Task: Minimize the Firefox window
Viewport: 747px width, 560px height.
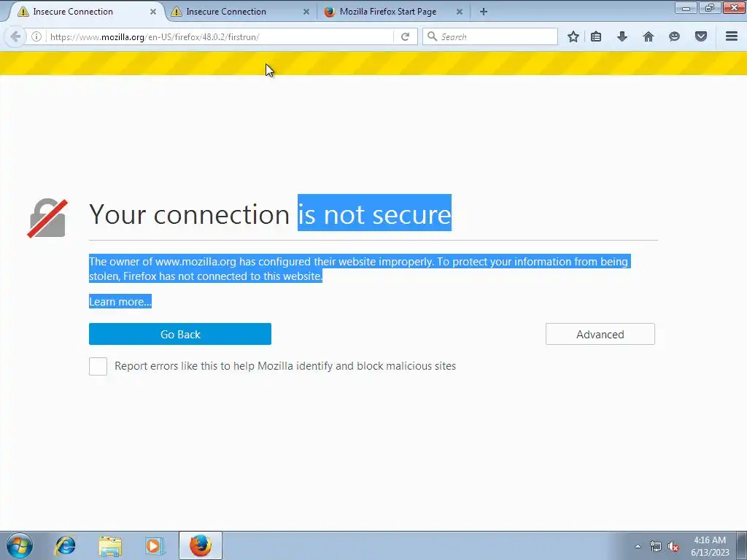Action: [x=686, y=7]
